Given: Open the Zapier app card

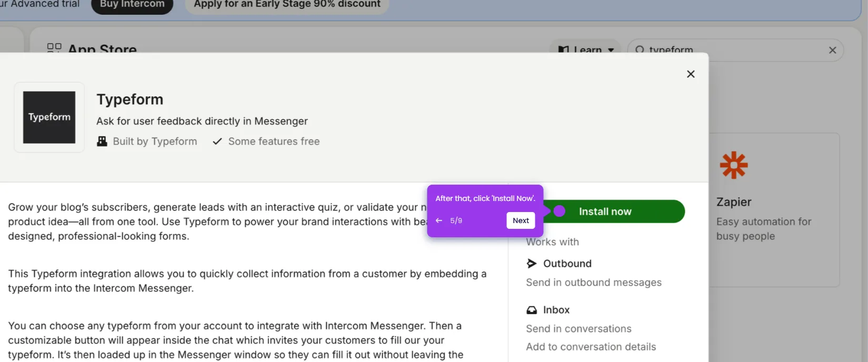Looking at the screenshot, I should 774,210.
